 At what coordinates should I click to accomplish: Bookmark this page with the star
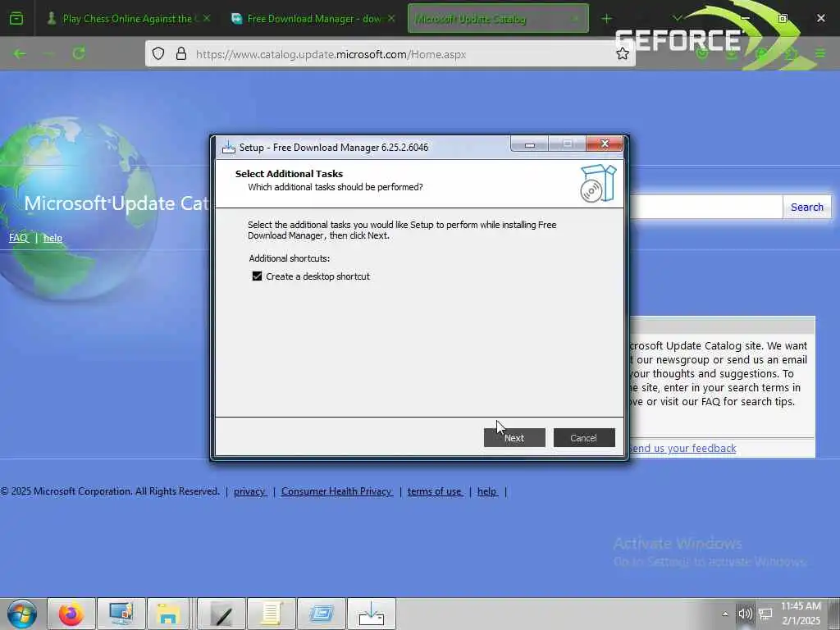click(x=622, y=53)
